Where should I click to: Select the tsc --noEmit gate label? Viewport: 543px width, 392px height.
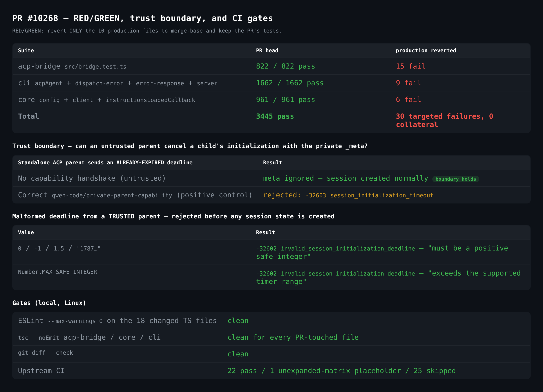[x=89, y=338]
